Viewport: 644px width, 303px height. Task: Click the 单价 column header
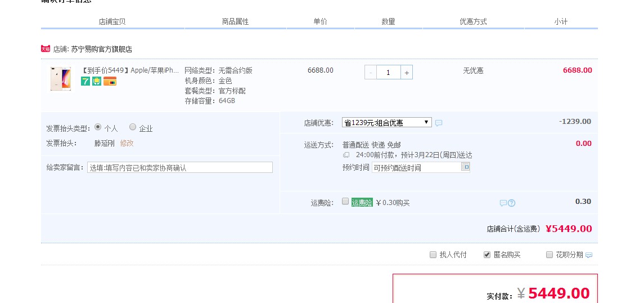click(321, 22)
